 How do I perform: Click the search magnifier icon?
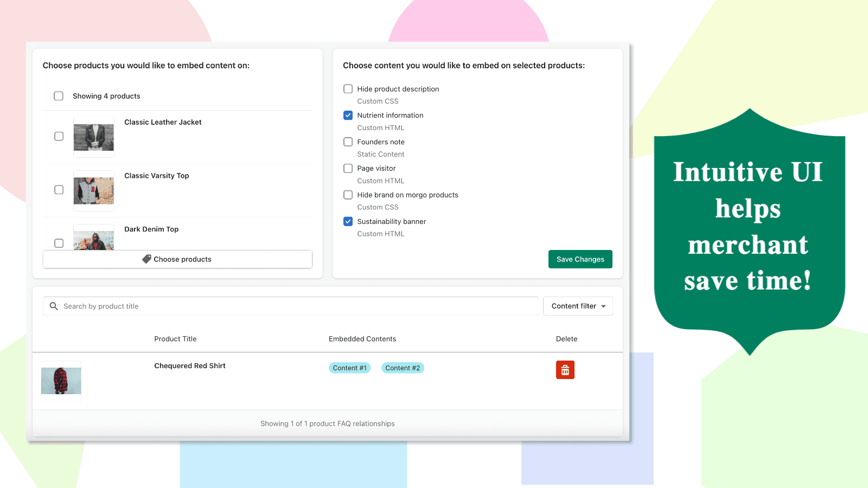pos(54,306)
